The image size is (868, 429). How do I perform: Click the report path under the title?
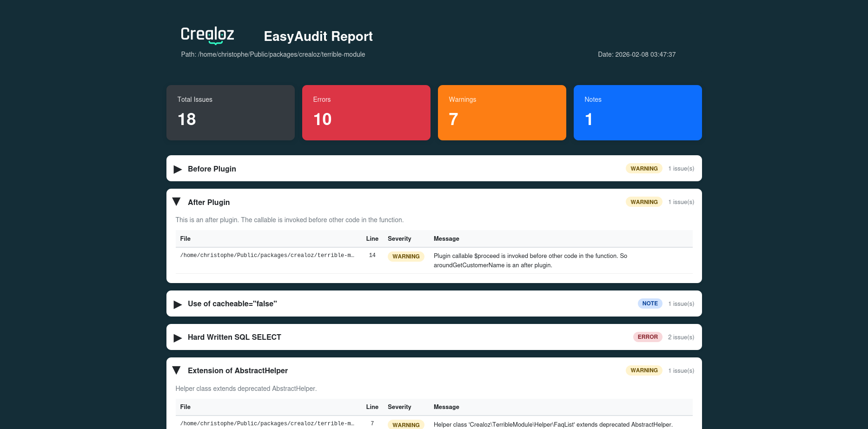tap(273, 54)
